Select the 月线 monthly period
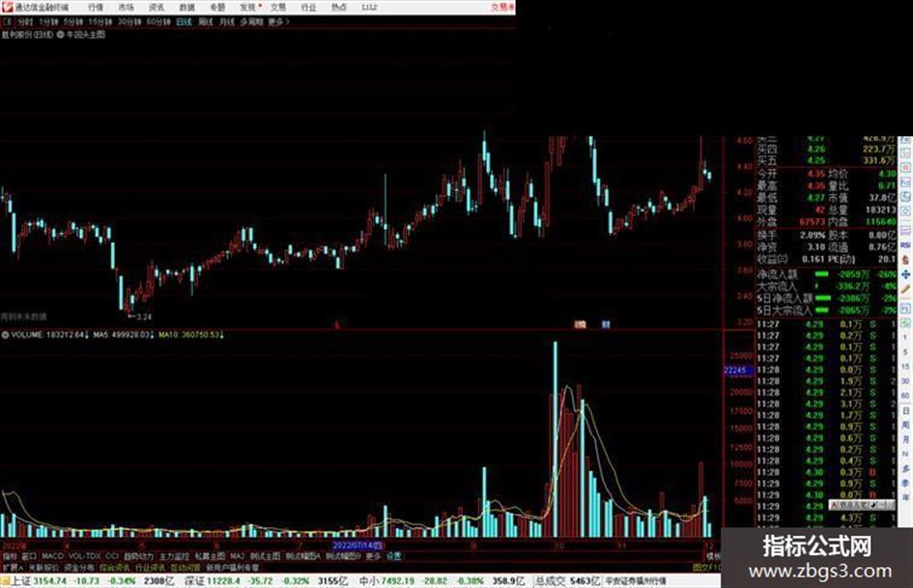 226,21
